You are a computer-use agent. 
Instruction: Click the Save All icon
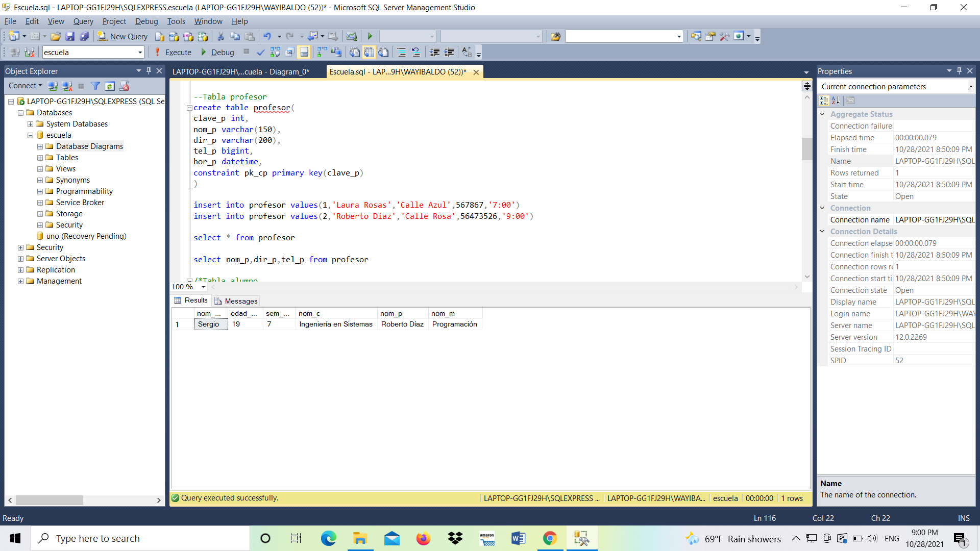click(85, 36)
